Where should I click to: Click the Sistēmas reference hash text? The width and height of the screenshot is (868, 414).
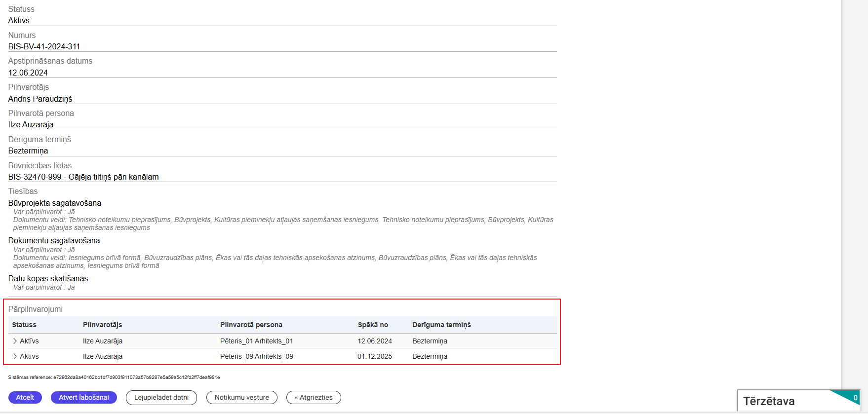(x=114, y=377)
